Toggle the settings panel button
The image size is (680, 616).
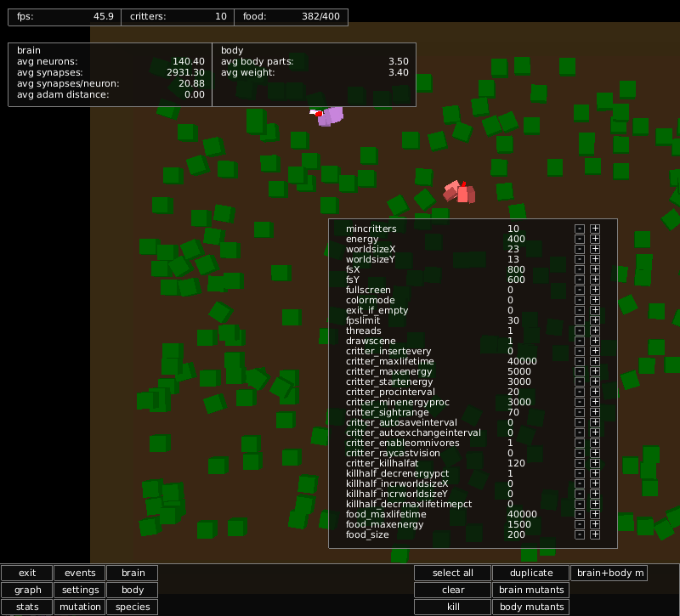[80, 590]
